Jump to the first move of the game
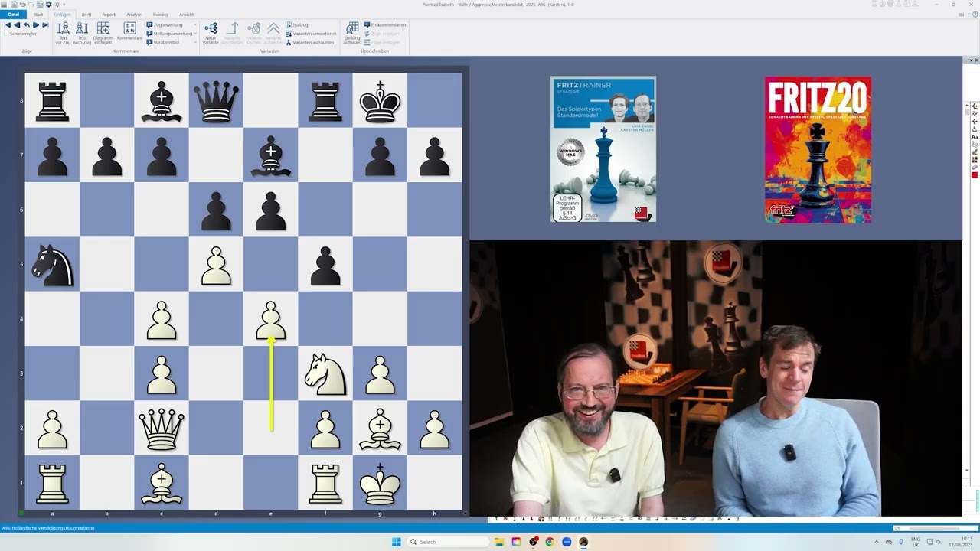The width and height of the screenshot is (980, 551). pos(8,25)
